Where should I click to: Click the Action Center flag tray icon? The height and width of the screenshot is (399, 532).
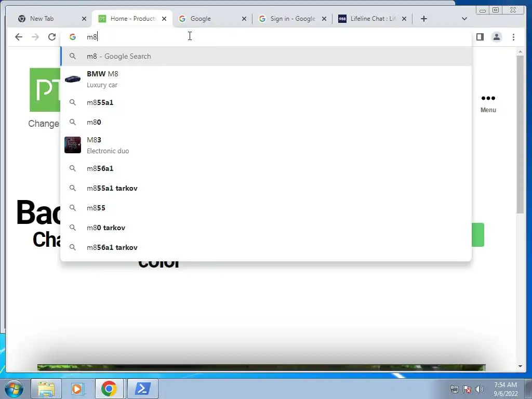(x=467, y=390)
